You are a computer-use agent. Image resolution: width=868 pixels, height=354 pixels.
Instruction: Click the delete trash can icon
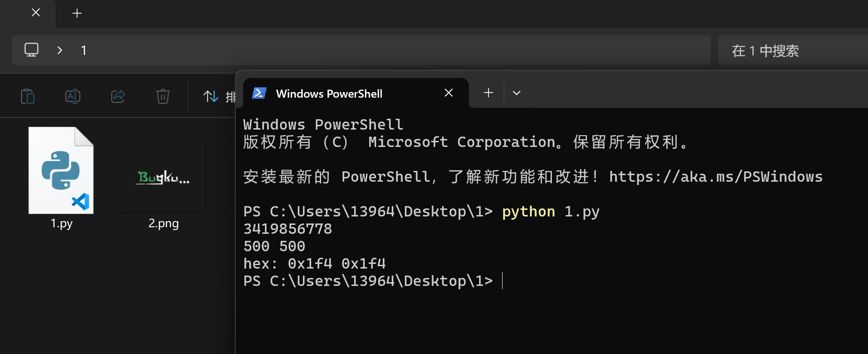pyautogui.click(x=163, y=96)
